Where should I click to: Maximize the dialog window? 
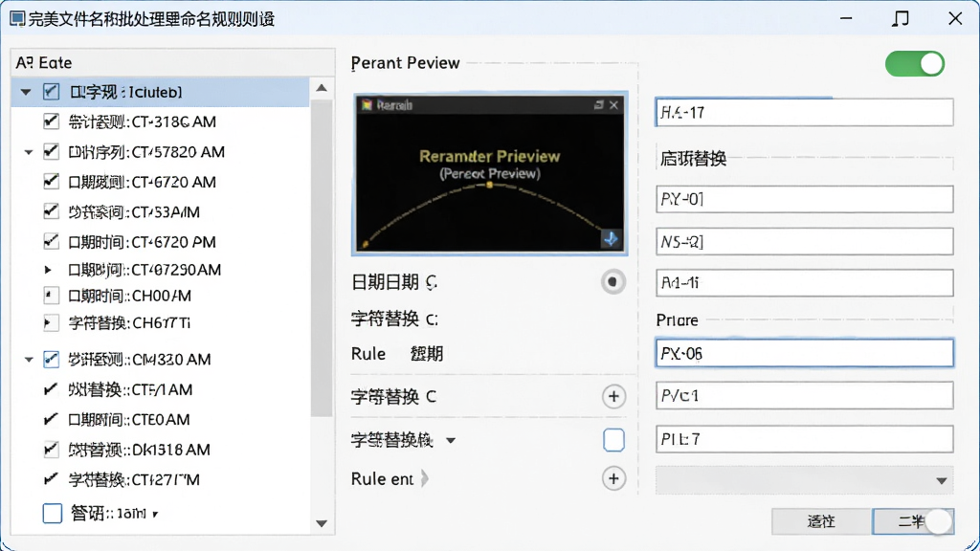pyautogui.click(x=900, y=18)
